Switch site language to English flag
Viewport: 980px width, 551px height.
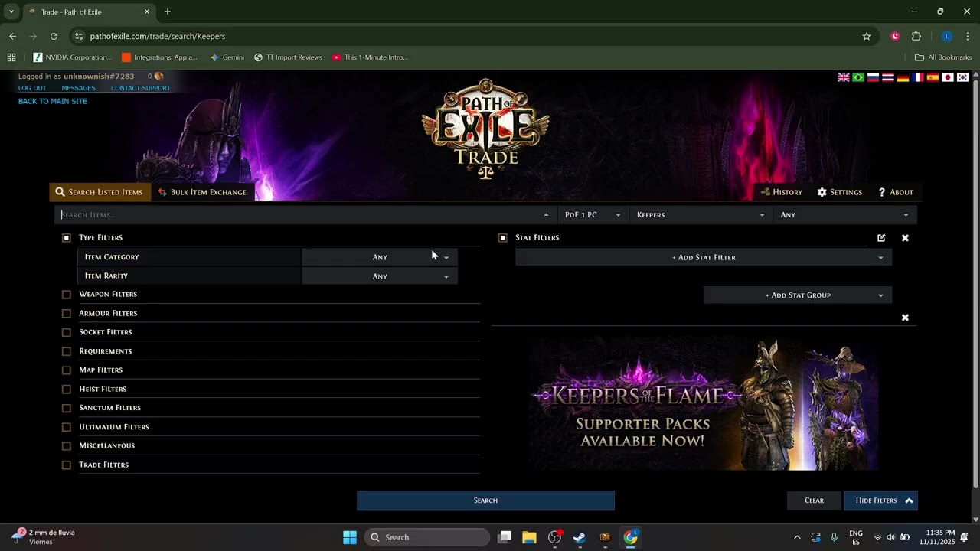coord(844,77)
